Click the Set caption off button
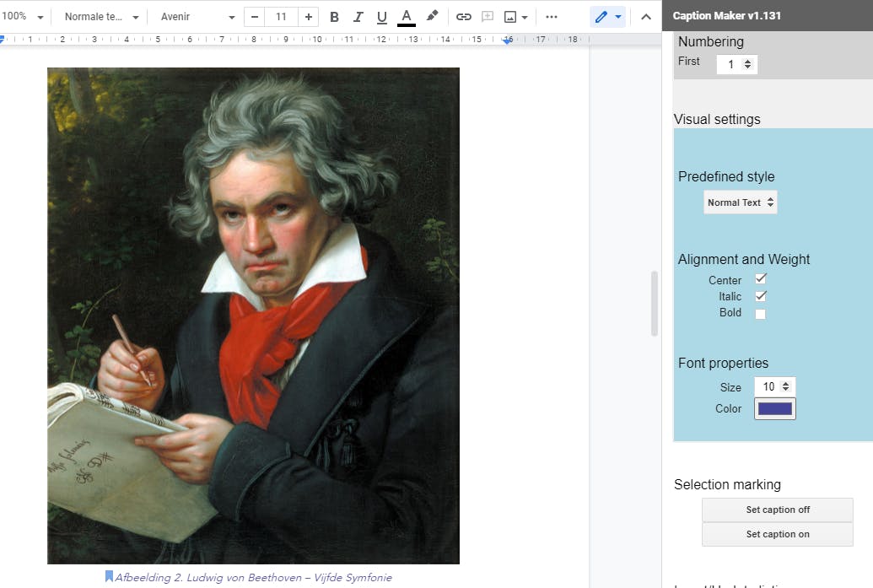The width and height of the screenshot is (873, 588). pyautogui.click(x=778, y=510)
